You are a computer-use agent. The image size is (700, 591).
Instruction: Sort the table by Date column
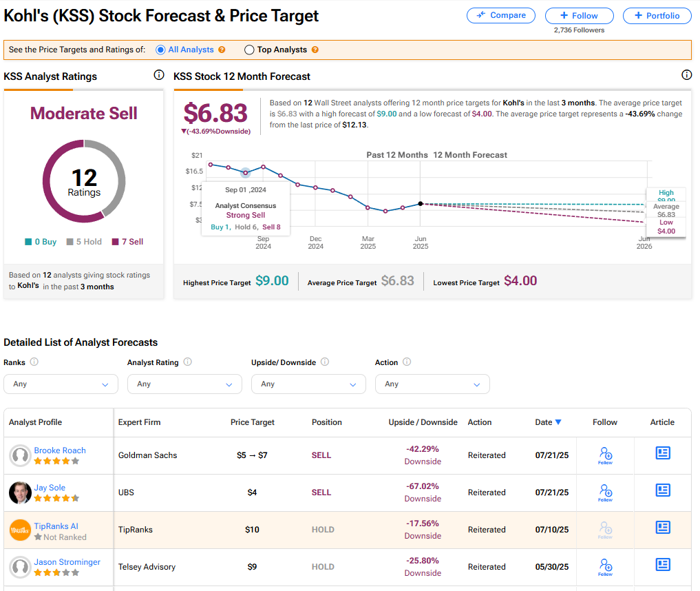click(x=548, y=422)
